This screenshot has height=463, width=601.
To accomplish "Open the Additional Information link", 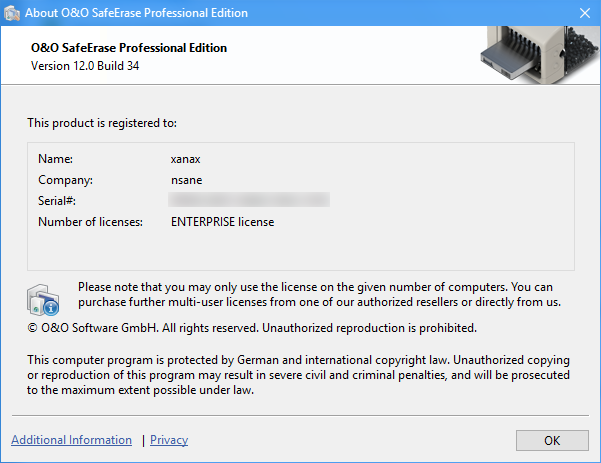I will tap(71, 440).
